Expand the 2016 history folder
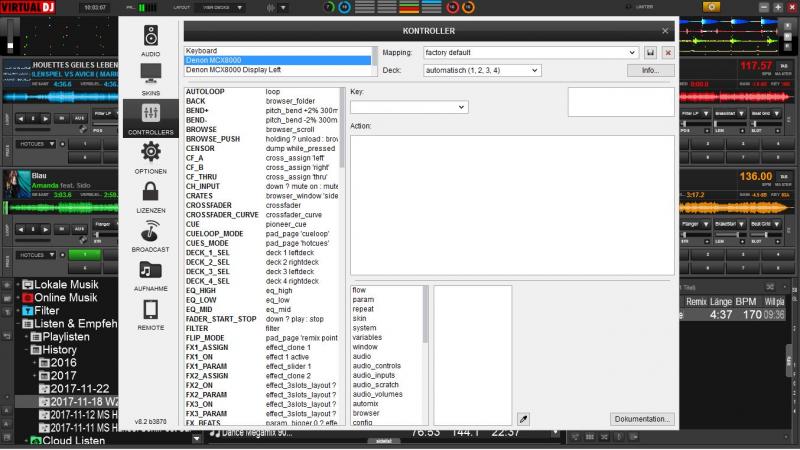 pos(35,363)
